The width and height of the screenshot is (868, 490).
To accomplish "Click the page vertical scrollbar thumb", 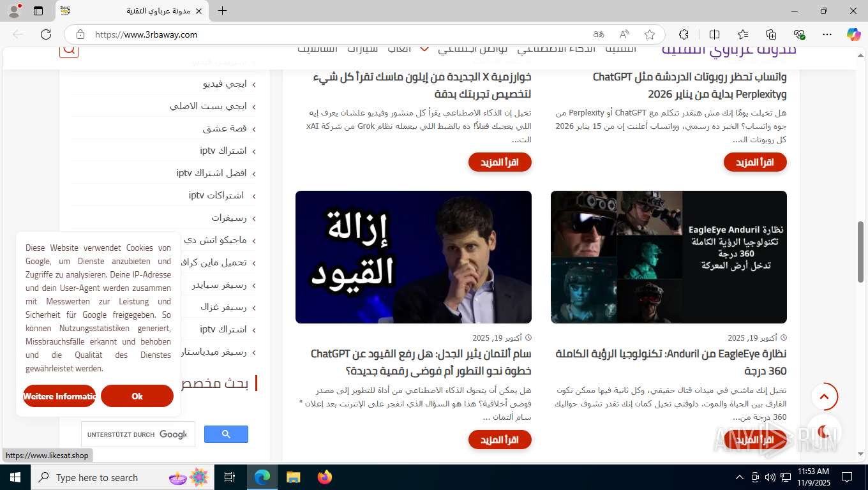I will [861, 252].
